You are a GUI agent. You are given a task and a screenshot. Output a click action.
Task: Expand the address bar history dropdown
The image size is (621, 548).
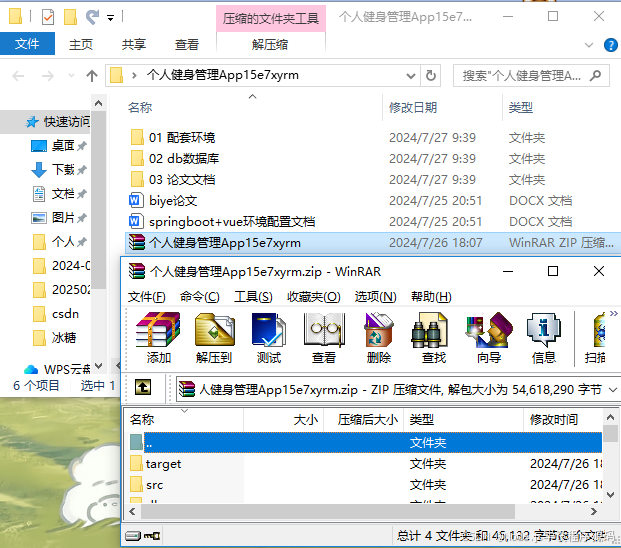click(x=411, y=75)
